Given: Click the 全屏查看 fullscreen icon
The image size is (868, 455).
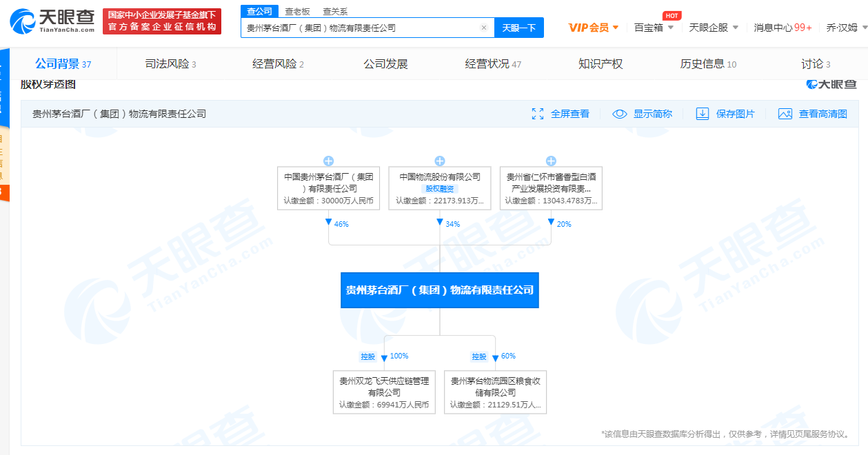Looking at the screenshot, I should tap(538, 114).
